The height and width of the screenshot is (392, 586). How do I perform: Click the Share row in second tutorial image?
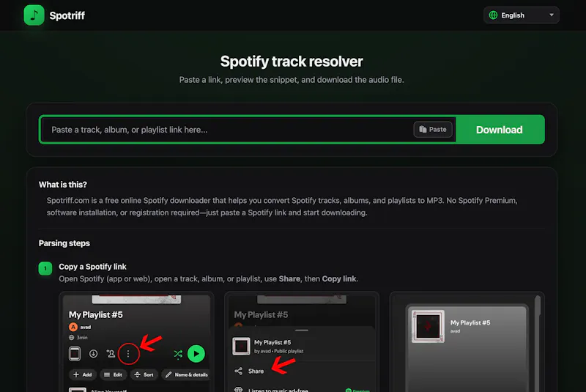point(301,371)
